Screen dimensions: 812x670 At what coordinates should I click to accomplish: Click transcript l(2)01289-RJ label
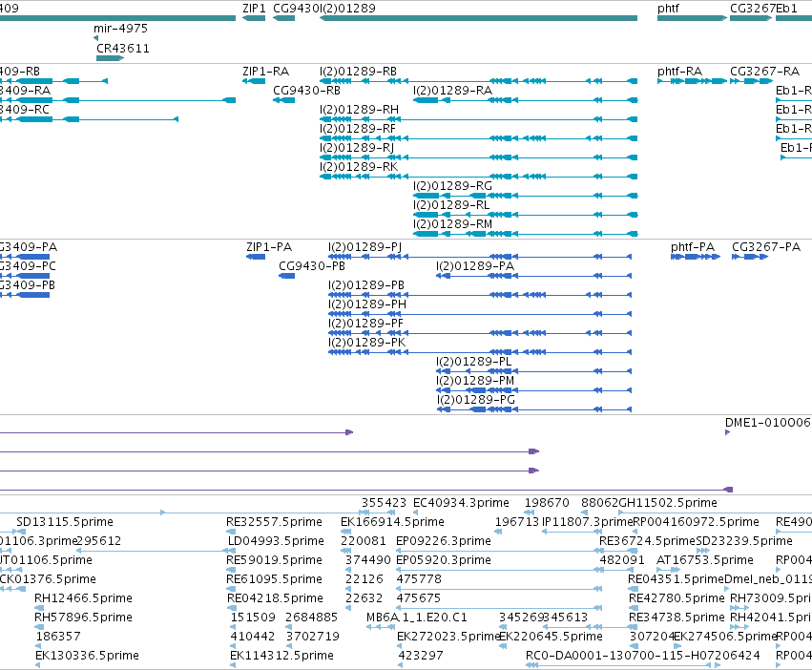(357, 148)
